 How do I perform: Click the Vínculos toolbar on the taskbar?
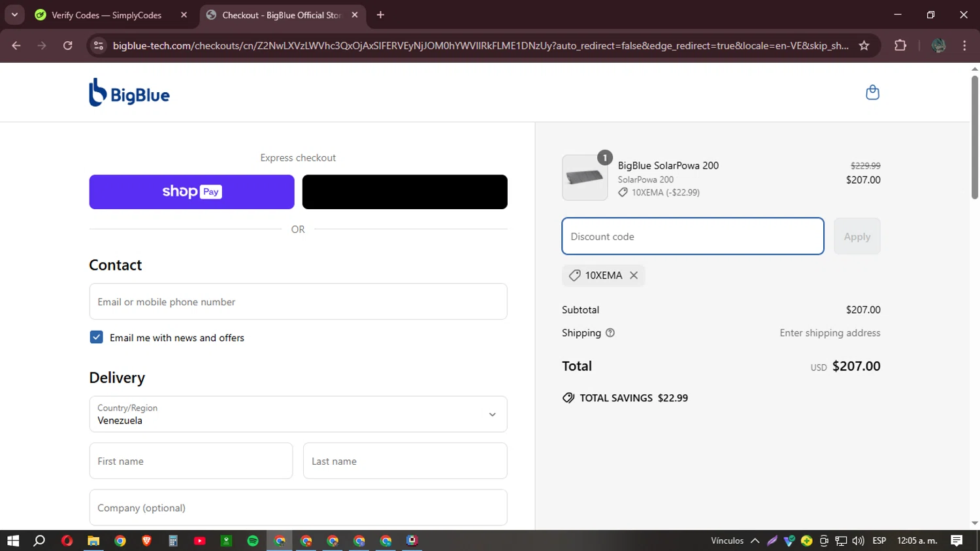tap(727, 541)
